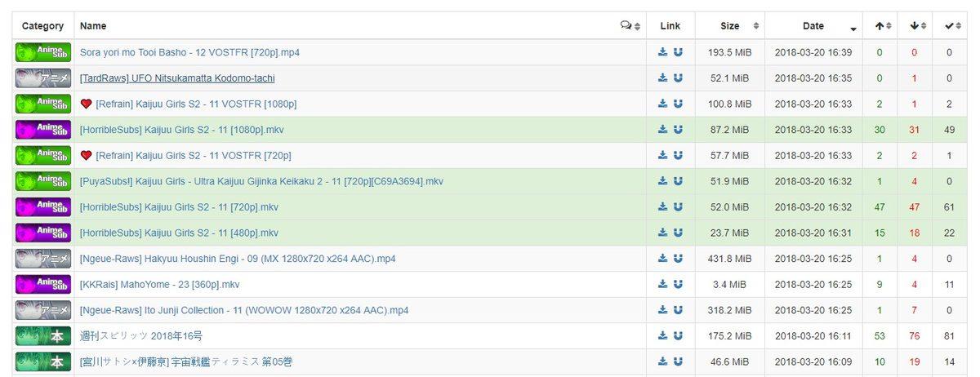Screen dimensions: 980x377
Task: Open magnet link for KKRais MahoYome 360p
Action: (x=678, y=285)
